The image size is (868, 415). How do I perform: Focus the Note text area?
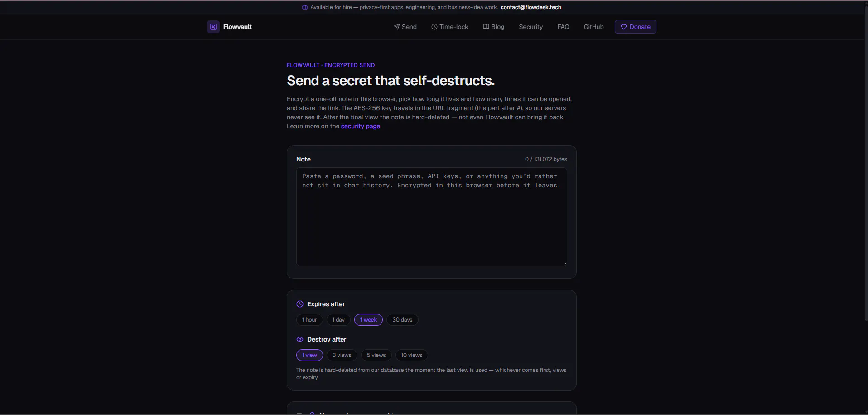point(432,217)
